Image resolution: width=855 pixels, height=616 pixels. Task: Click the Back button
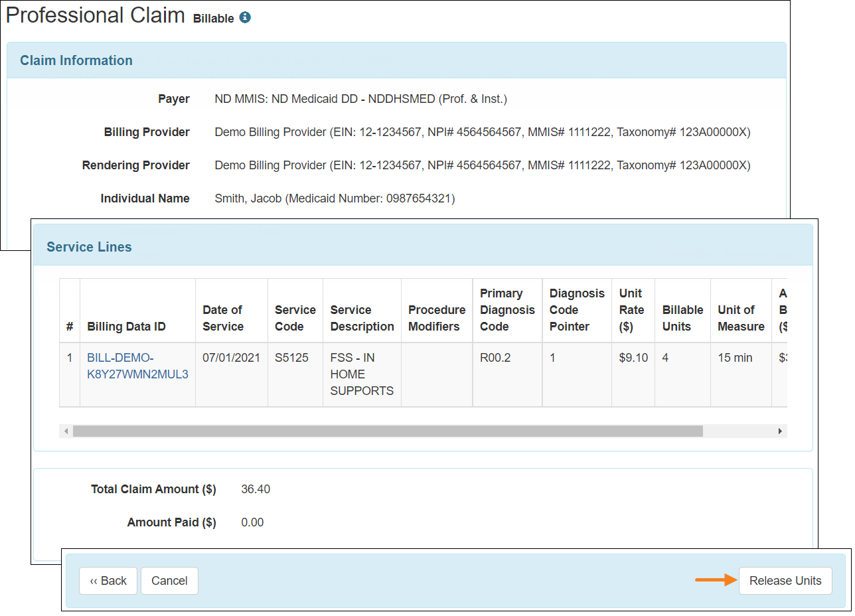108,581
